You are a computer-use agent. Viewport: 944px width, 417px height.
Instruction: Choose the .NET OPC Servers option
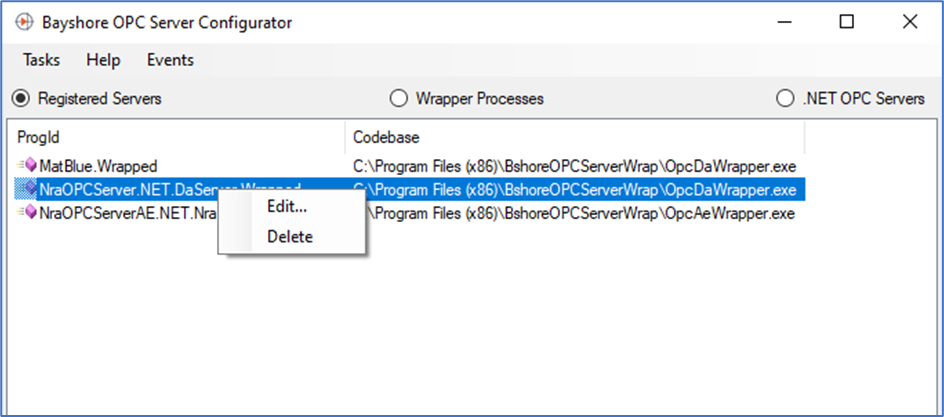click(784, 98)
